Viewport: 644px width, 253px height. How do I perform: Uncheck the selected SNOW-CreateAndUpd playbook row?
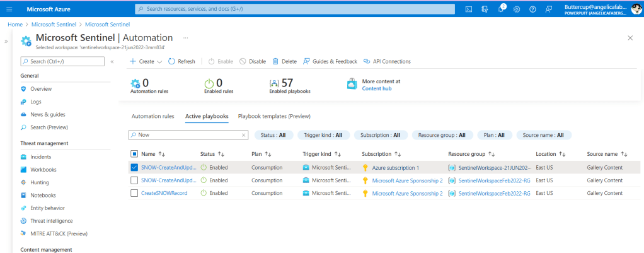click(x=134, y=167)
